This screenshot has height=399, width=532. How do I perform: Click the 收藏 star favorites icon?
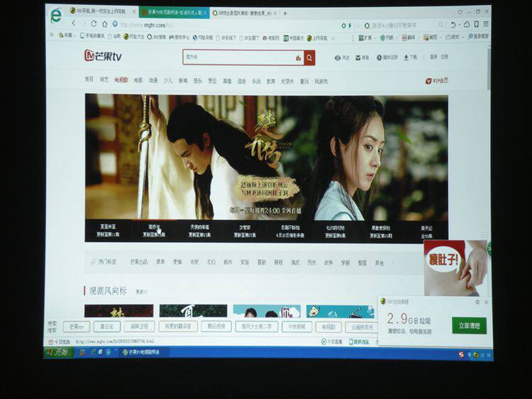click(x=61, y=35)
